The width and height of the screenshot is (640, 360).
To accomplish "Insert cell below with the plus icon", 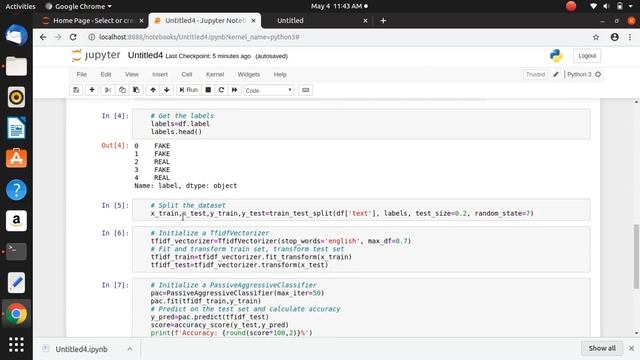I will [92, 90].
